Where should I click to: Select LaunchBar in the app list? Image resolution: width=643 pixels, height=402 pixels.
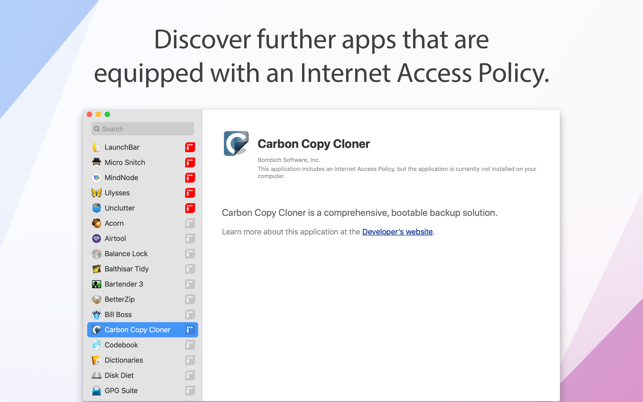142,147
